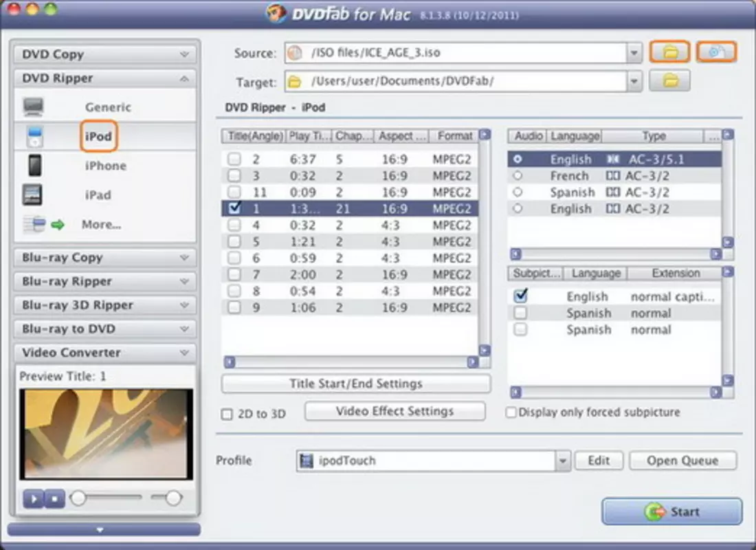The width and height of the screenshot is (756, 550).
Task: Select iPod label in sidebar
Action: coord(98,137)
